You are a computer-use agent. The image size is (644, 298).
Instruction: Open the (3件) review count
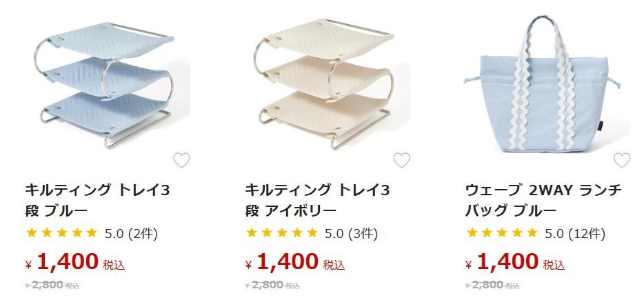point(363,233)
